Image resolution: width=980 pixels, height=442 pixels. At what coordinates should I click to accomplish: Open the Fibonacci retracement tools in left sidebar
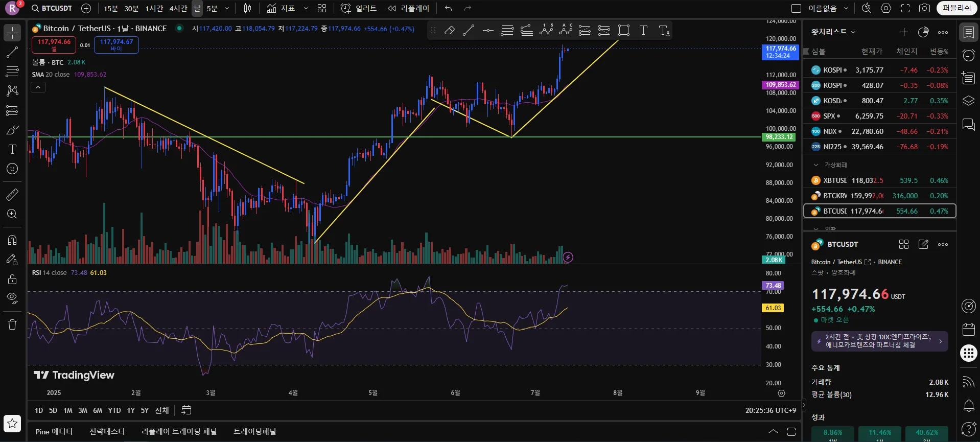pos(12,72)
